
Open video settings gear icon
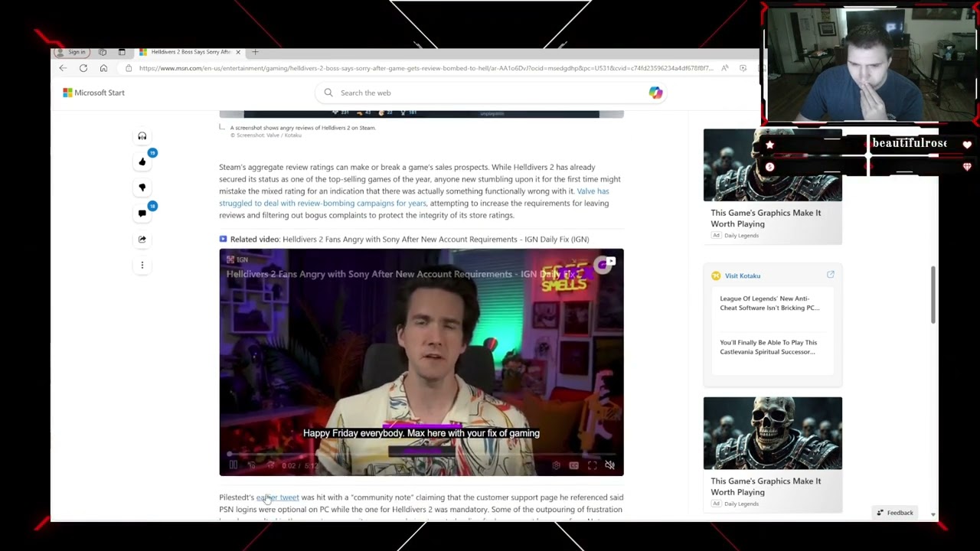556,465
